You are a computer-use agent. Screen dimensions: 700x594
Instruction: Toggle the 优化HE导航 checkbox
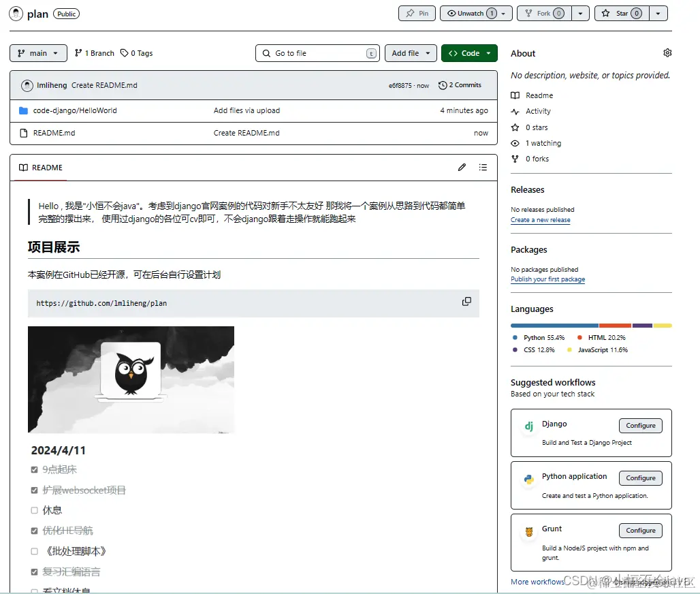(34, 531)
